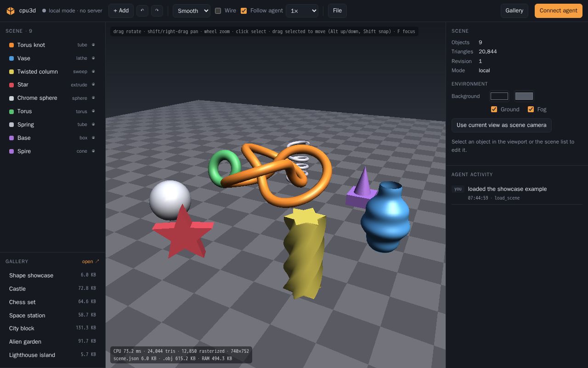Image resolution: width=588 pixels, height=368 pixels.
Task: Click the red star in viewport
Action: click(183, 232)
